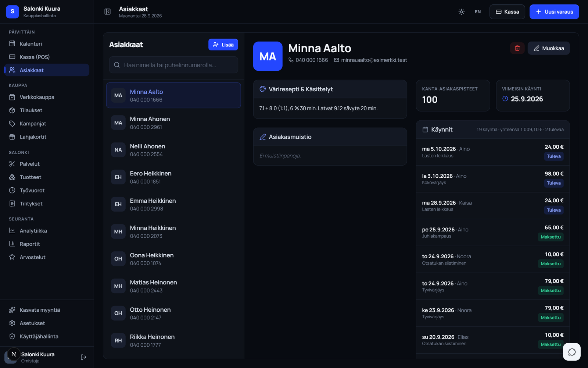Open Kassa from the top bar
The height and width of the screenshot is (368, 588).
coord(507,12)
